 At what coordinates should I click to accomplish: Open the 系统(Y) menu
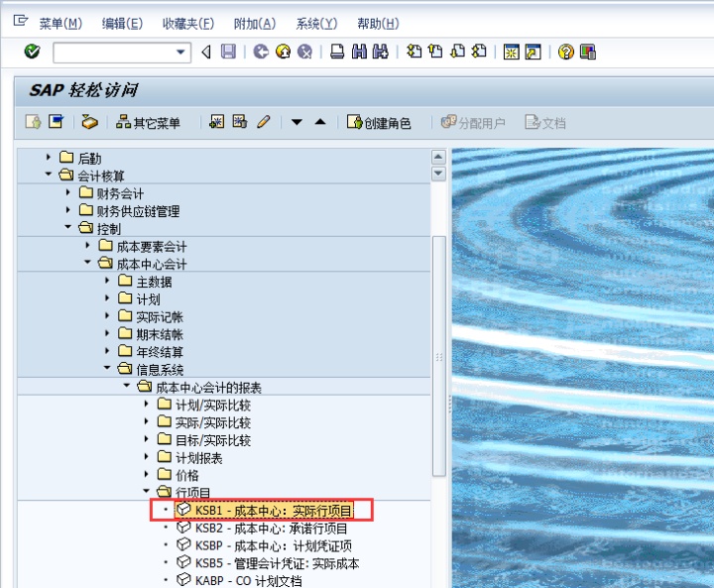[316, 23]
